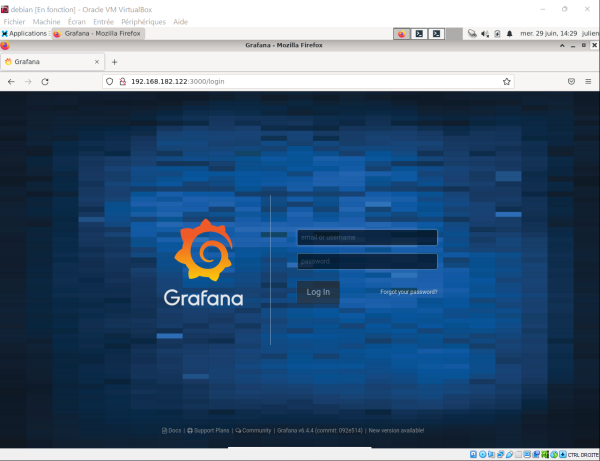Viewport: 600px width, 461px height.
Task: Bookmark this page with the star icon
Action: [507, 81]
